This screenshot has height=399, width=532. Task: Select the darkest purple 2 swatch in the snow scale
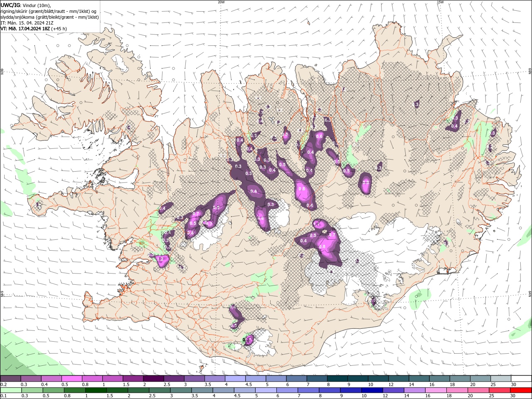point(153,379)
